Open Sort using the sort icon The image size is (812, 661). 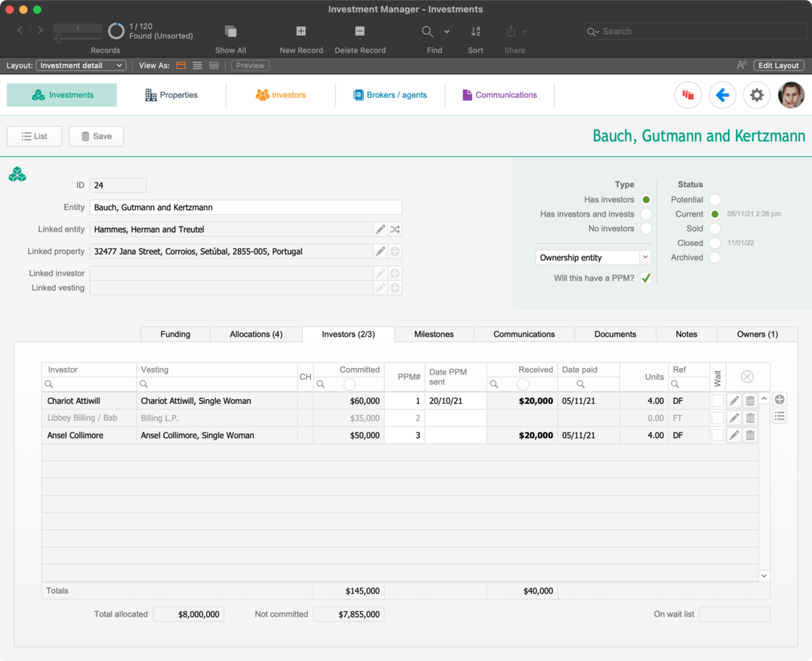pyautogui.click(x=475, y=31)
